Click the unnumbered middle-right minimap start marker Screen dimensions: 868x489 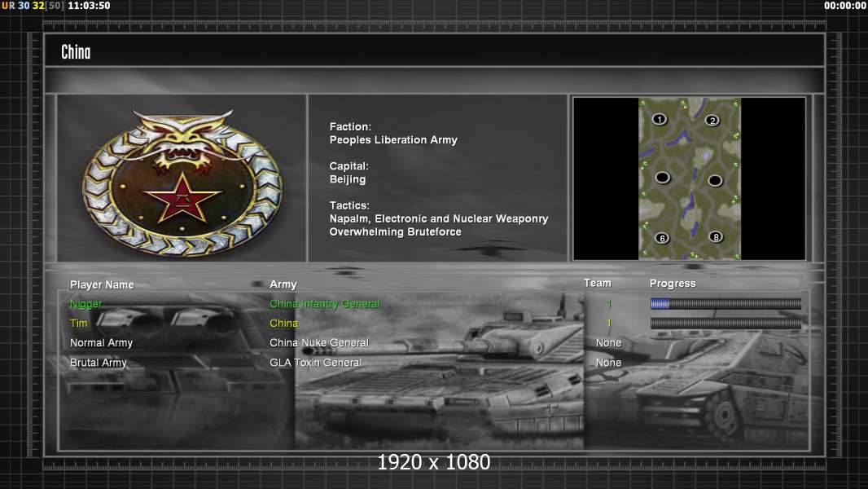[x=715, y=180]
